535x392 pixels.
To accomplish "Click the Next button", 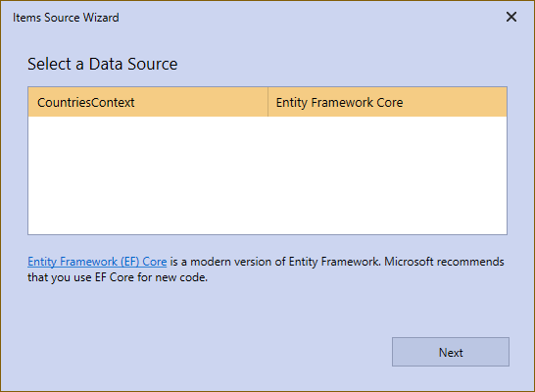I will point(451,352).
